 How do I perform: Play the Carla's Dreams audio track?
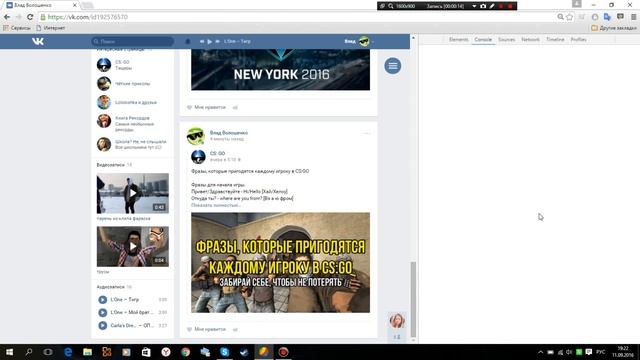point(103,325)
